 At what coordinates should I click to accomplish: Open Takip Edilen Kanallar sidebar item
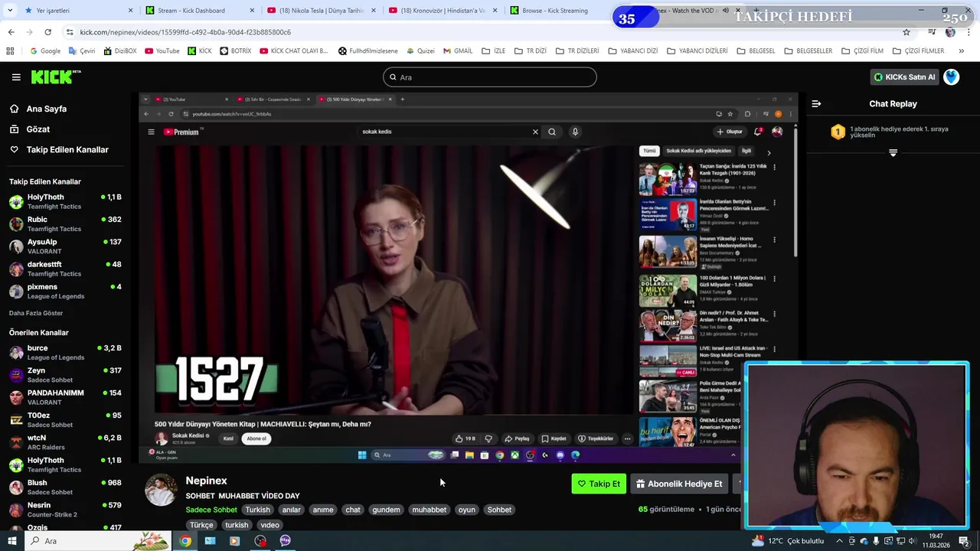[x=67, y=150]
